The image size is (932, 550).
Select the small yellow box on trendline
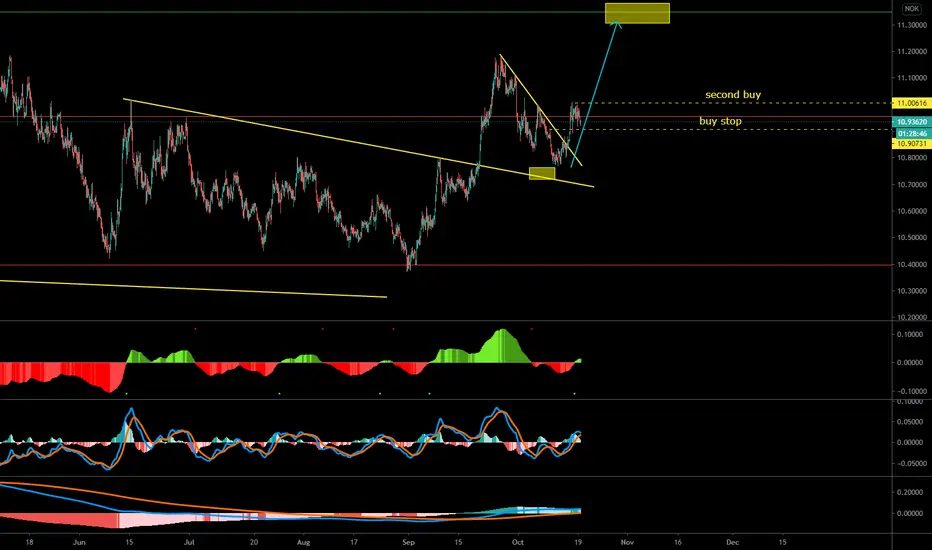[542, 173]
